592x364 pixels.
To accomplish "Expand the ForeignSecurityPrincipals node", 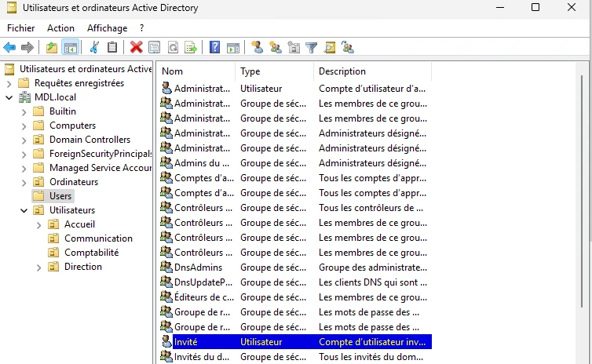I will click(x=24, y=155).
